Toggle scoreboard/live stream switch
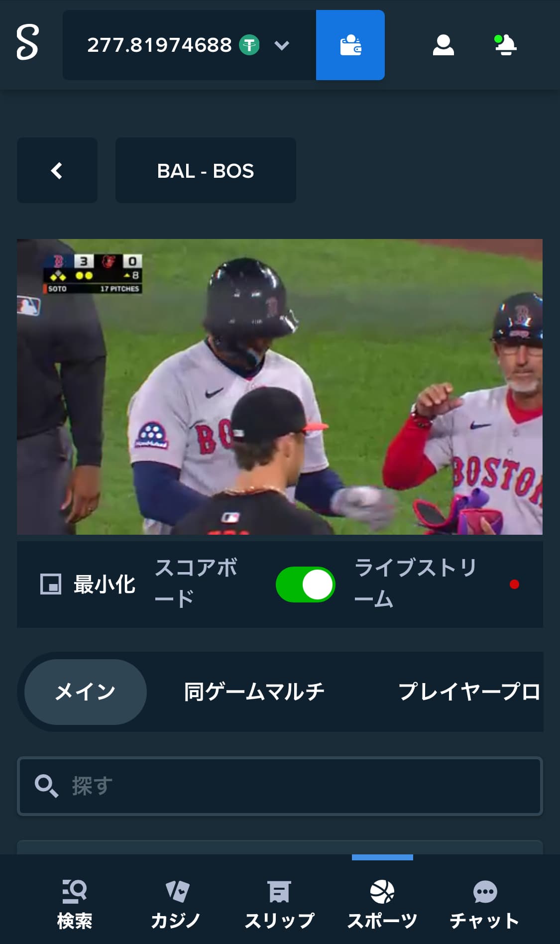 coord(306,585)
